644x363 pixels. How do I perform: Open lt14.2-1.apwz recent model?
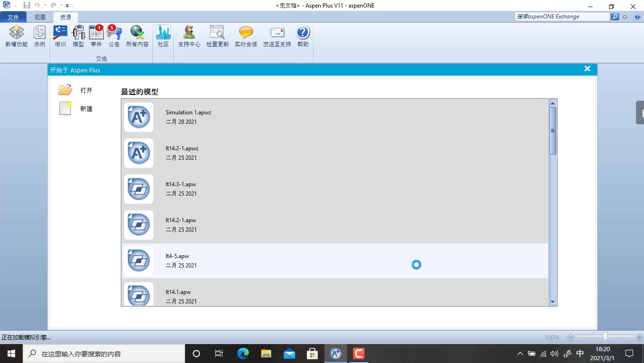[335, 153]
